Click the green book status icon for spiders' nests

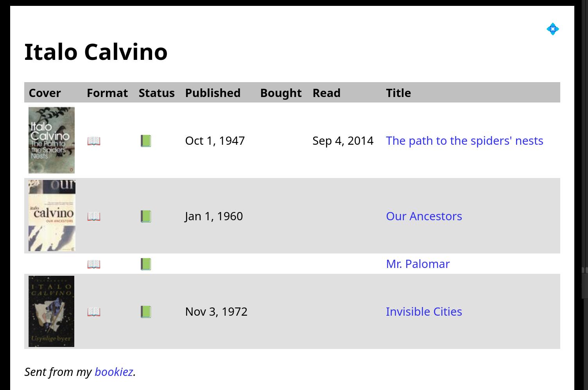[146, 141]
